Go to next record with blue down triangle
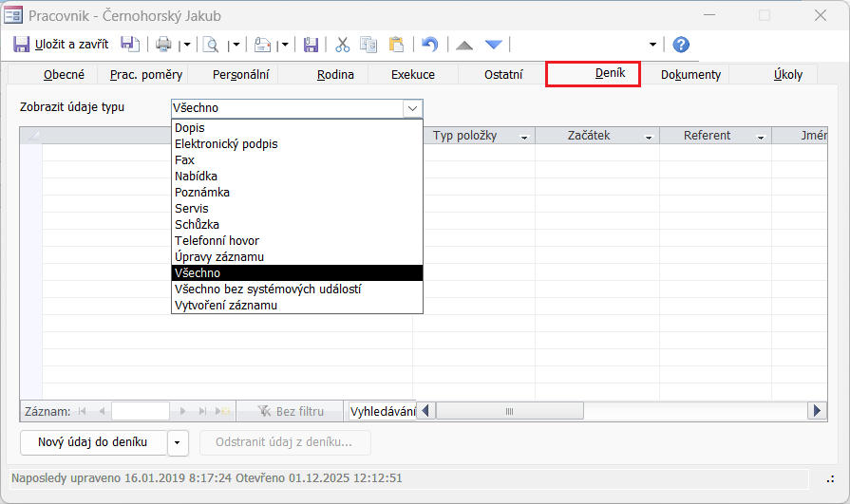The width and height of the screenshot is (850, 504). 493,45
